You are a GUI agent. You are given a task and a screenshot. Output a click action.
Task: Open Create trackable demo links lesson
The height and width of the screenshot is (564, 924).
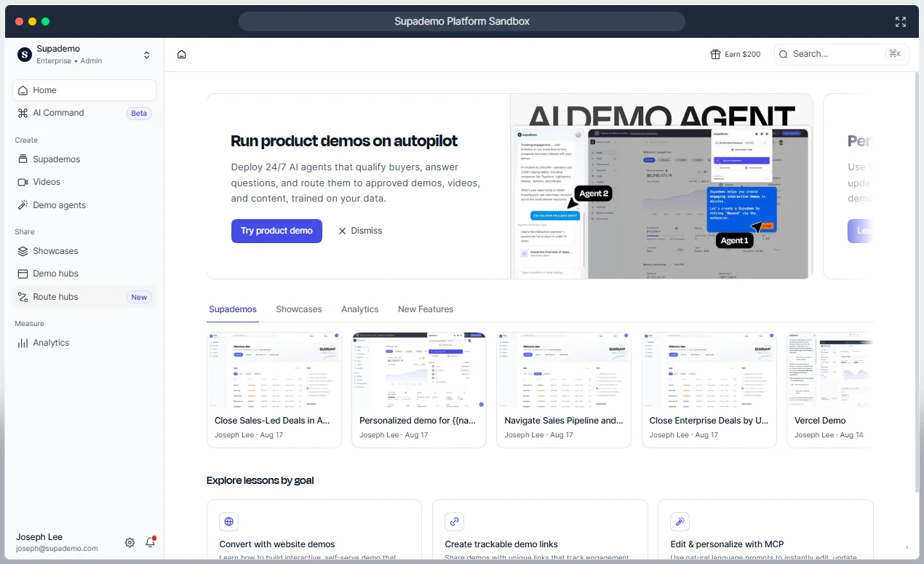(540, 529)
